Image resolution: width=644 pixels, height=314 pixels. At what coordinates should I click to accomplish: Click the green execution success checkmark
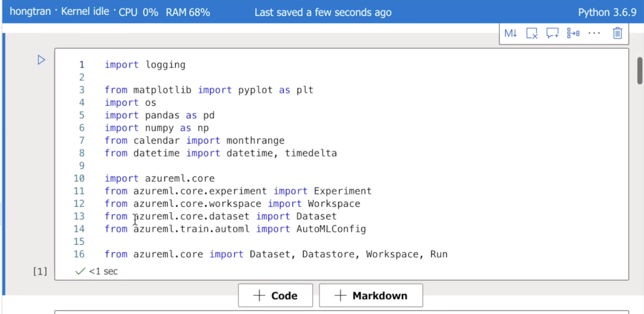pos(79,271)
